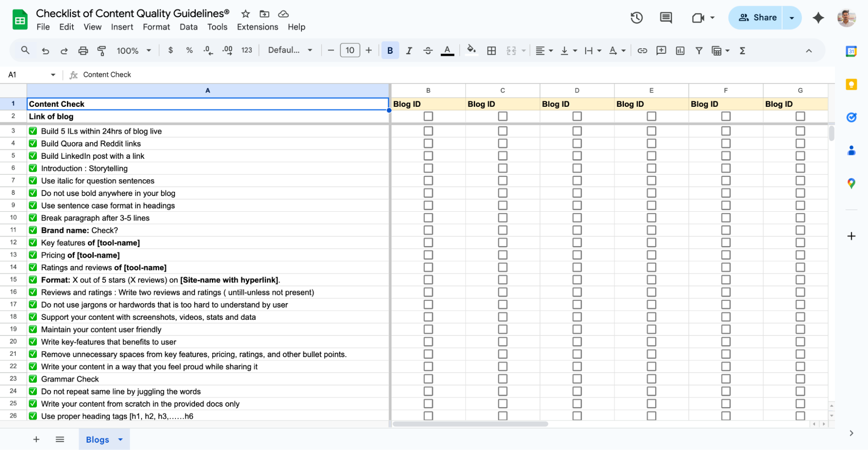Add a new sheet with plus button
868x450 pixels.
[36, 440]
